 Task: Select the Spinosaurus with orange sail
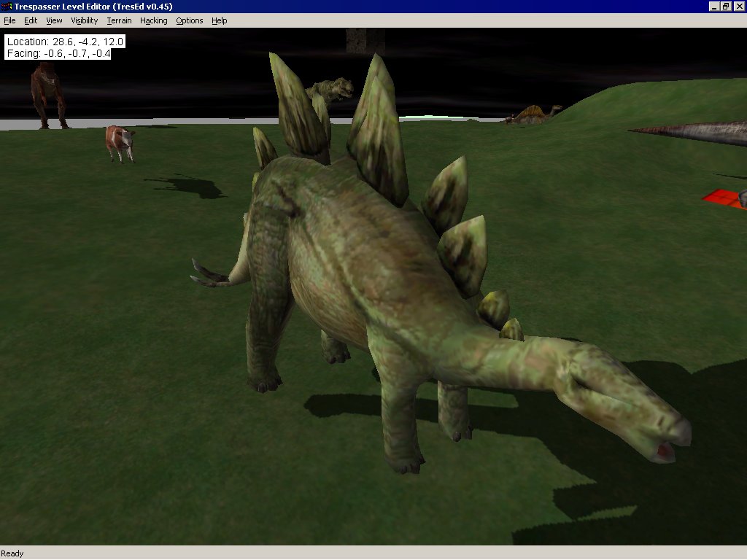click(533, 114)
